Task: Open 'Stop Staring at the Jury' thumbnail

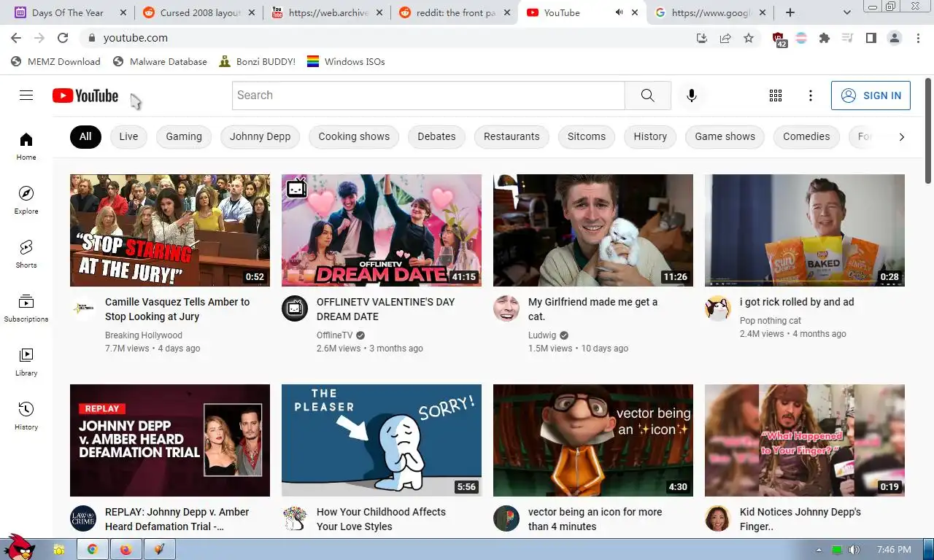Action: [170, 230]
